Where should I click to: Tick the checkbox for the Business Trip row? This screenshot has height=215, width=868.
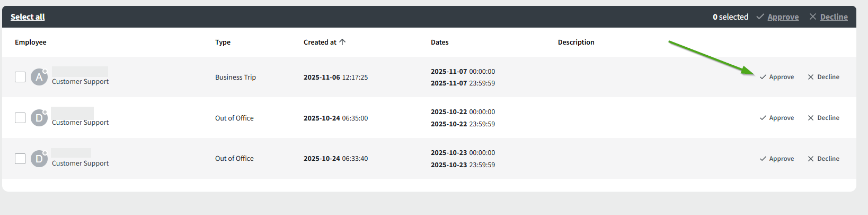pos(20,77)
